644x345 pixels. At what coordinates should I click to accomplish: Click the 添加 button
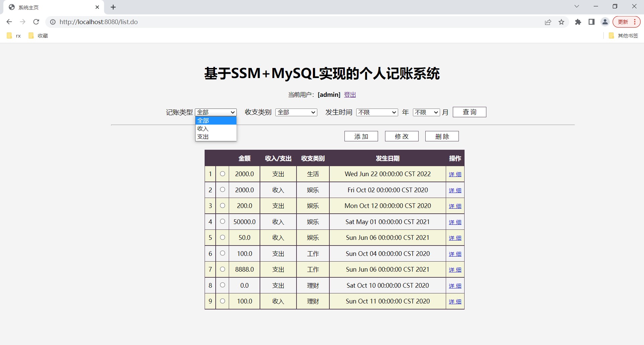(361, 136)
